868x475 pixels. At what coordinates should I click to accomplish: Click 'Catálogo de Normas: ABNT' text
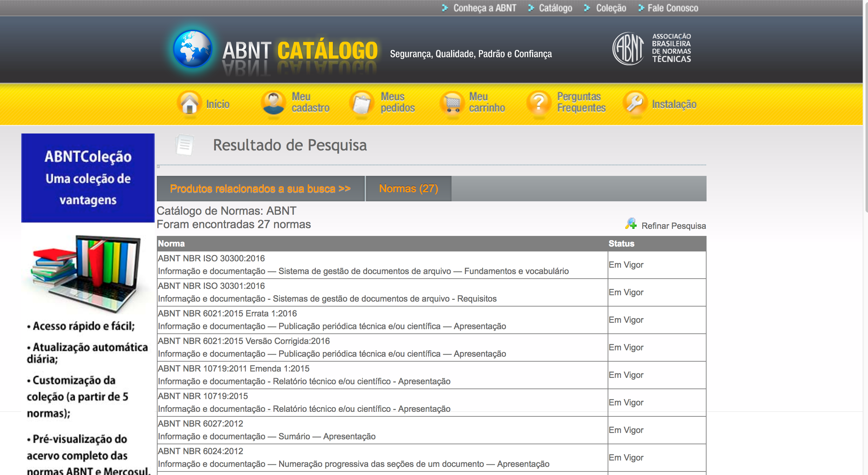coord(226,211)
